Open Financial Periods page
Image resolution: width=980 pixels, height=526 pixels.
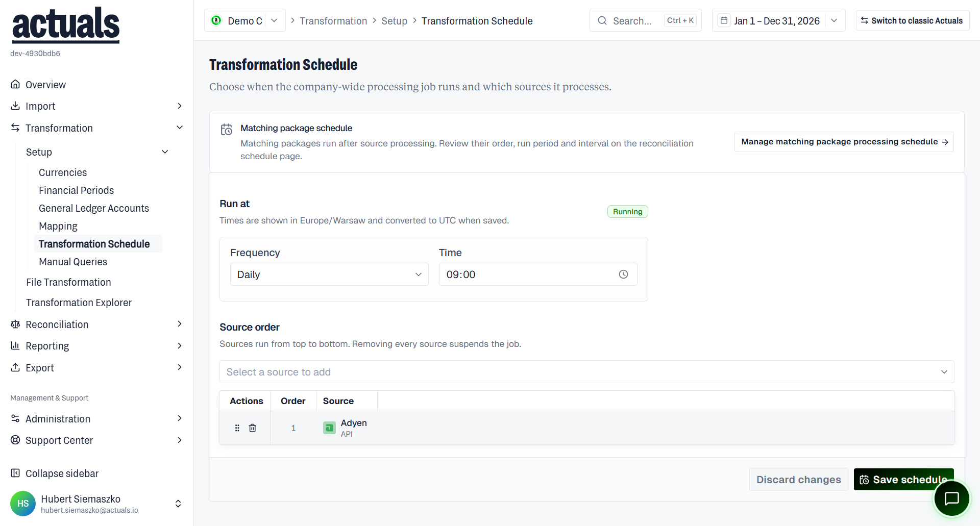(77, 190)
